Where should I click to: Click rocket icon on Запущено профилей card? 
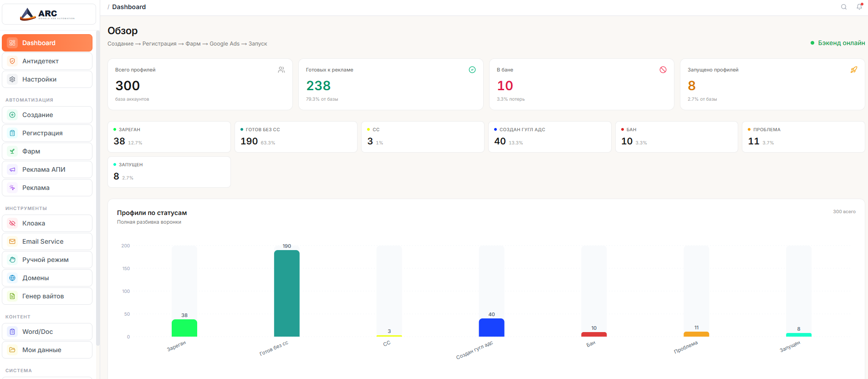[854, 70]
